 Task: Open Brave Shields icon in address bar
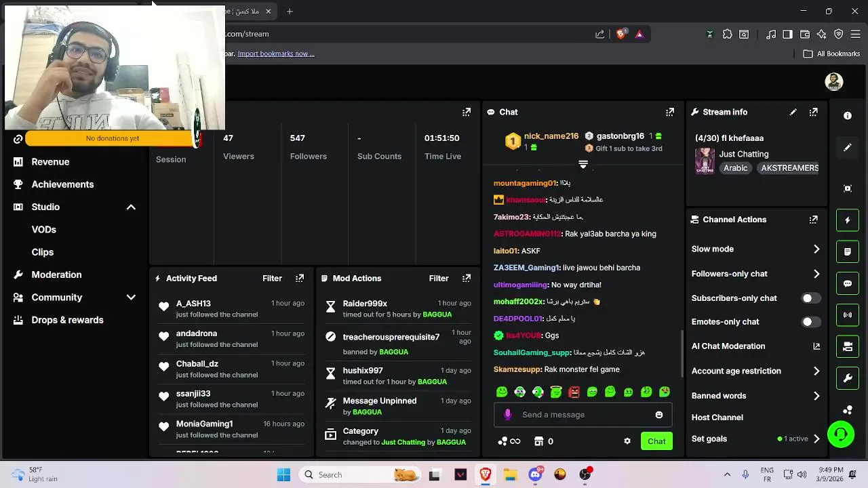(620, 34)
